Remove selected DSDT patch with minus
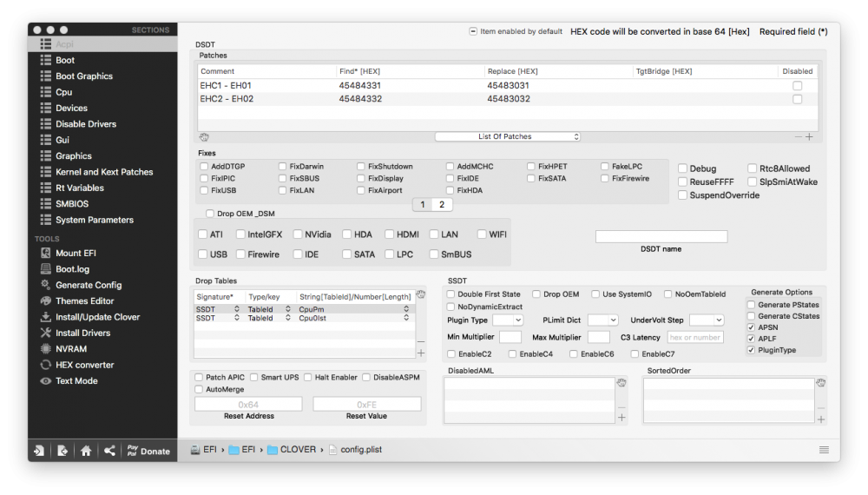This screenshot has width=868, height=495. coord(799,136)
